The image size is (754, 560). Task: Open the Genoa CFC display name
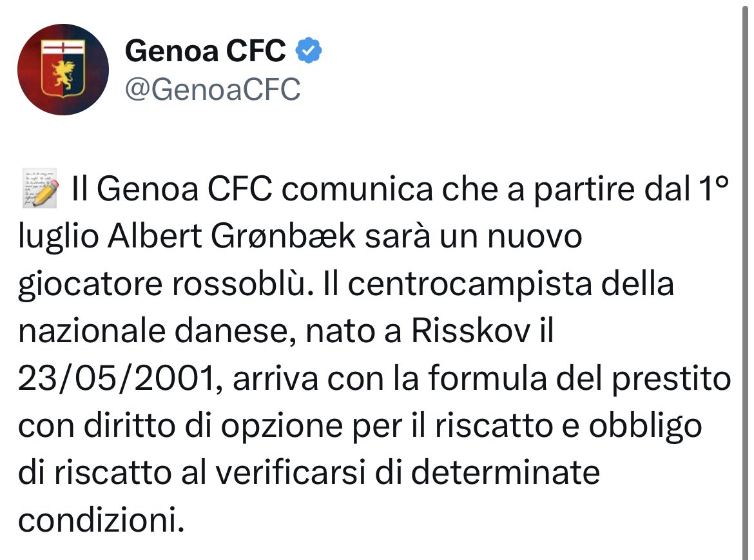[206, 50]
